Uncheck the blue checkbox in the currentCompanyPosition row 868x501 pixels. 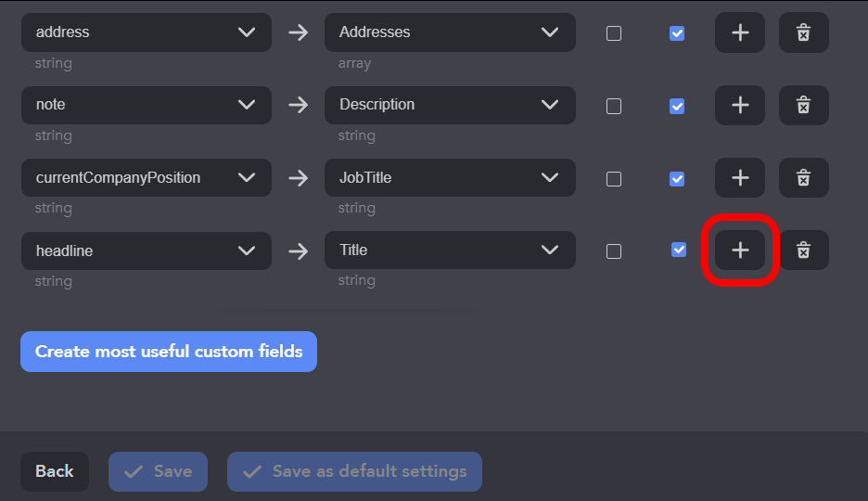[x=677, y=178]
